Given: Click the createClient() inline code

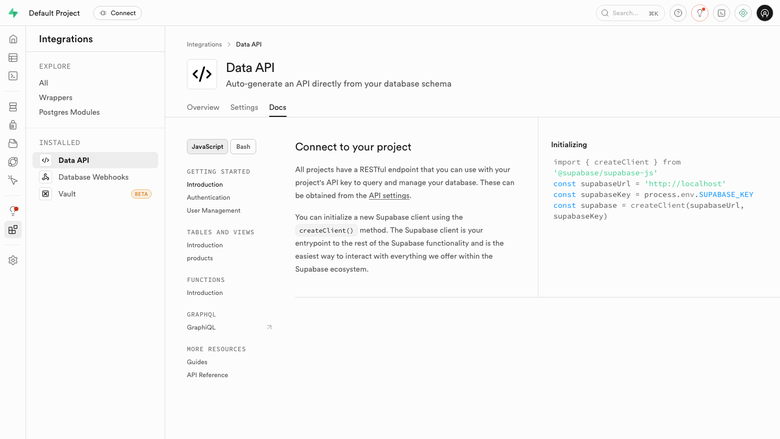Looking at the screenshot, I should (x=326, y=230).
